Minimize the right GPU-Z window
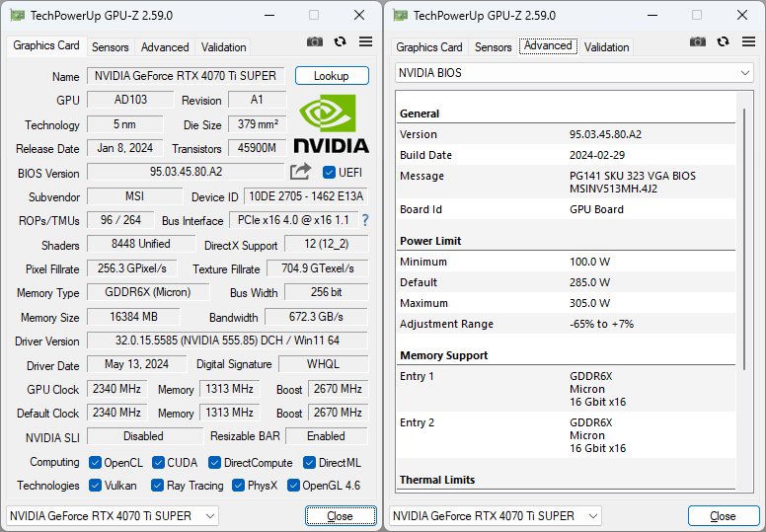The image size is (766, 532). pyautogui.click(x=652, y=15)
